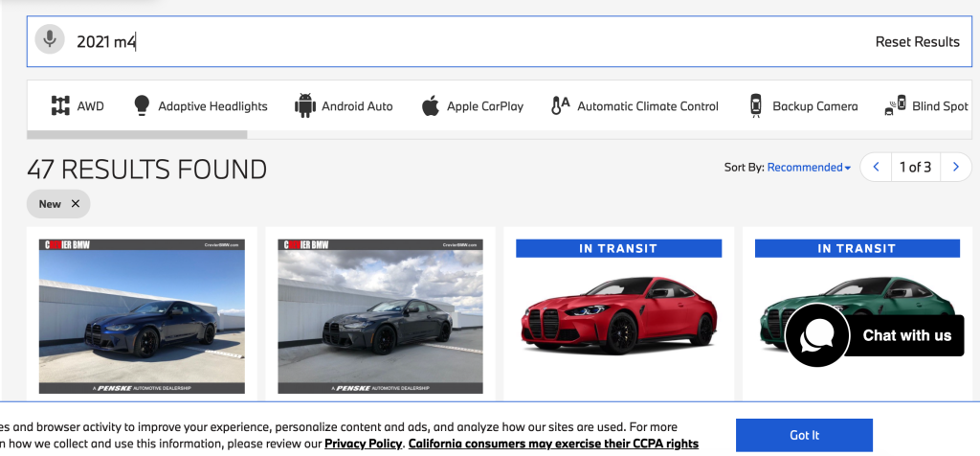Open the Sort By Recommended dropdown
The width and height of the screenshot is (980, 456).
[809, 167]
